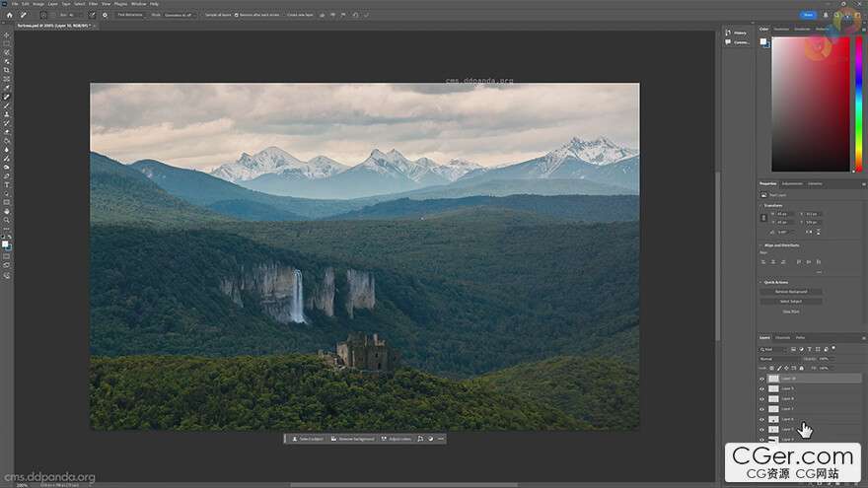Open the Comments panel

pyautogui.click(x=740, y=42)
